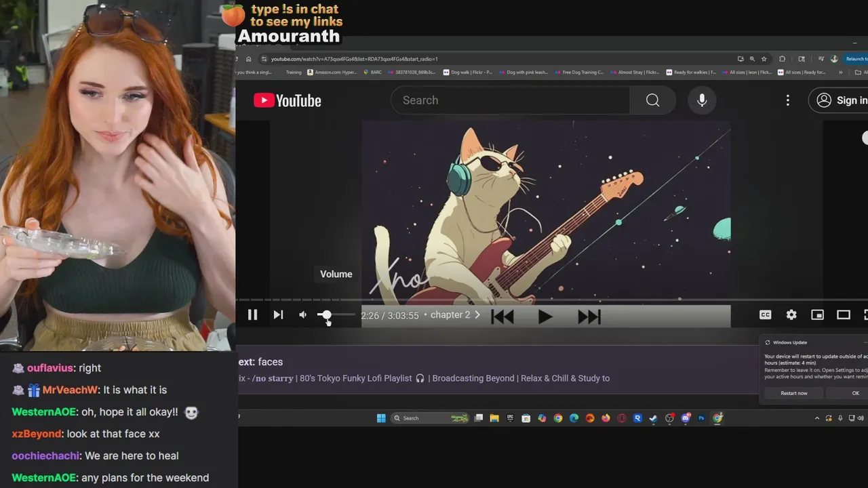Click the Sign in button

coord(840,100)
